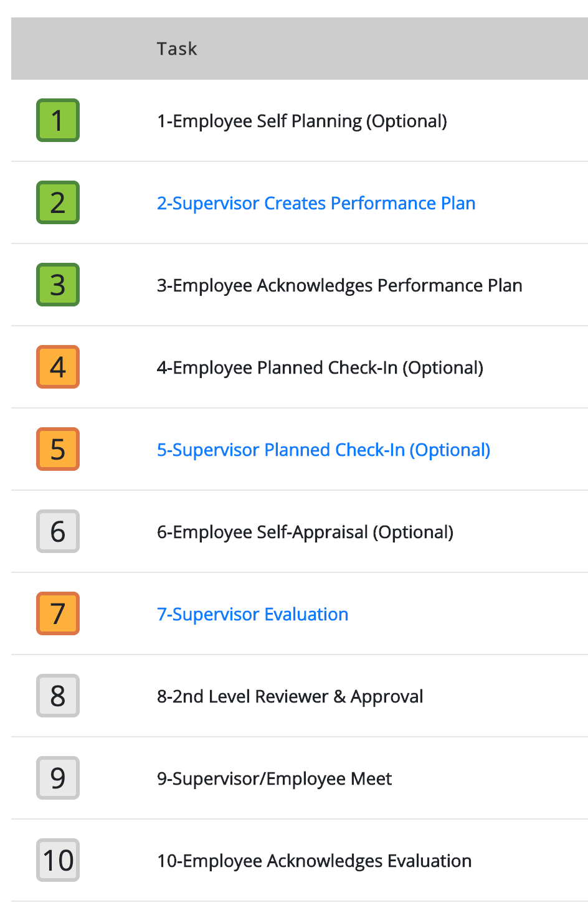The height and width of the screenshot is (913, 588).
Task: Click 6-Employee Self-Appraisal (Optional) text
Action: 305,532
